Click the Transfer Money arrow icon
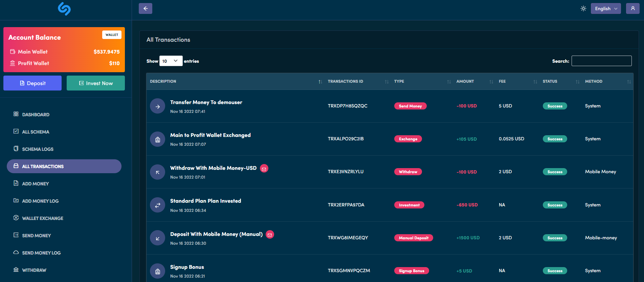The image size is (644, 282). tap(157, 106)
